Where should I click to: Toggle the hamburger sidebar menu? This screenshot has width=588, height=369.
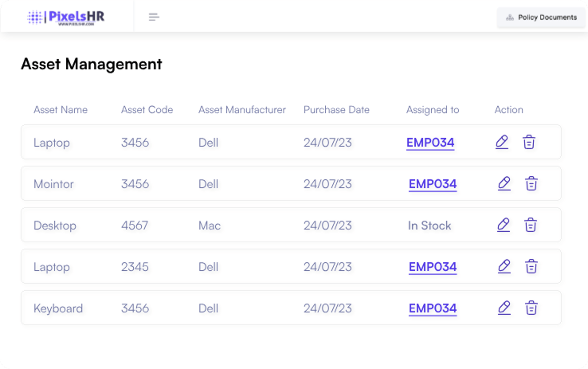(154, 17)
